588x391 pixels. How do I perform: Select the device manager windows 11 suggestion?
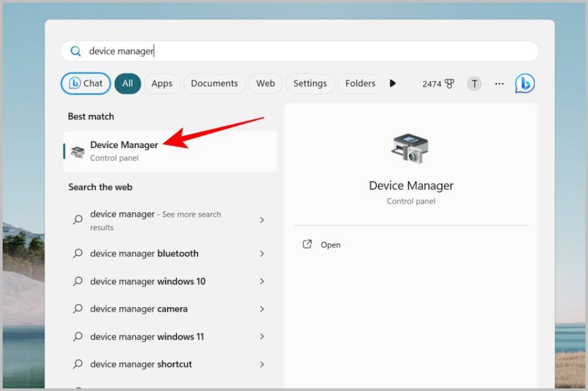(x=170, y=336)
